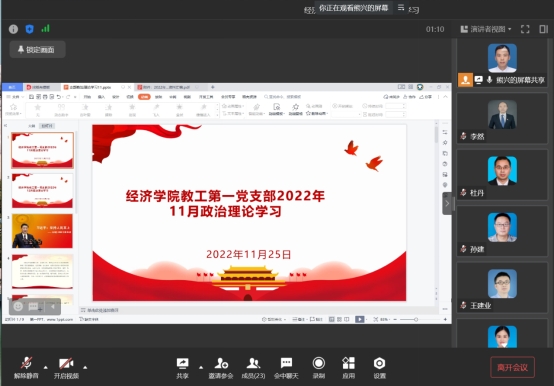Open the members (23) list
The width and height of the screenshot is (554, 386).
pos(253,368)
